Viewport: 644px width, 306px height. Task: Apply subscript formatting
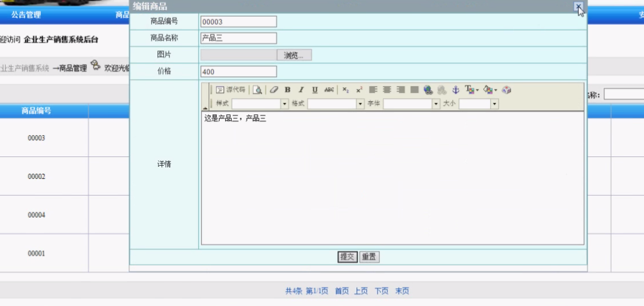346,89
